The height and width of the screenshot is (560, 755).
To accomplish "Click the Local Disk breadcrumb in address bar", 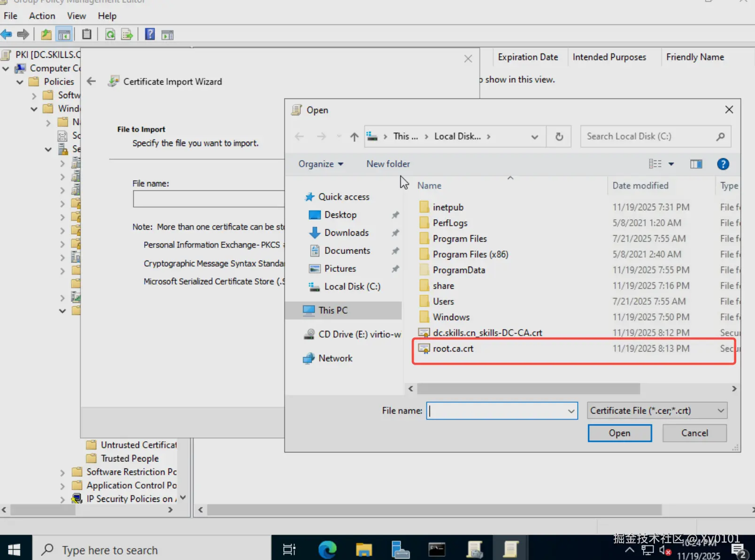I will click(x=457, y=137).
